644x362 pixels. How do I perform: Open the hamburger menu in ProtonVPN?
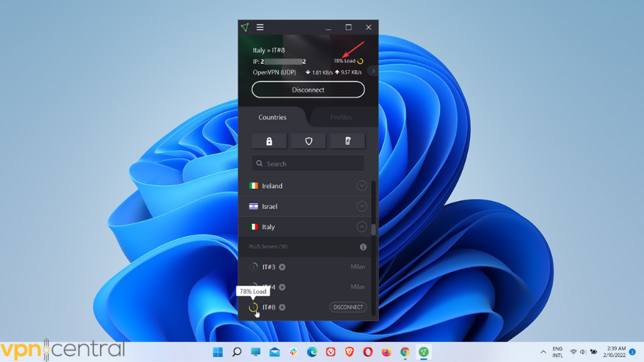[x=260, y=27]
